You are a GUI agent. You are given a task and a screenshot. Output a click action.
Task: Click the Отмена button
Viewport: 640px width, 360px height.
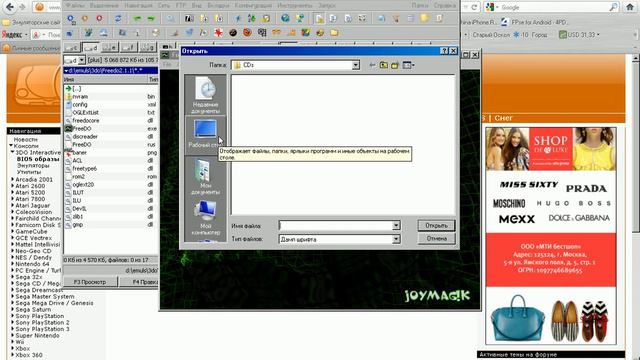pos(436,239)
